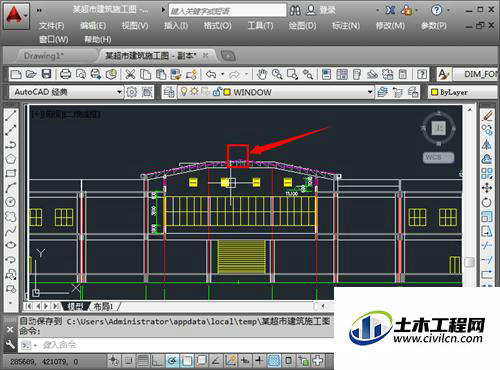
Task: Click the keyword search input field
Action: coord(228,11)
